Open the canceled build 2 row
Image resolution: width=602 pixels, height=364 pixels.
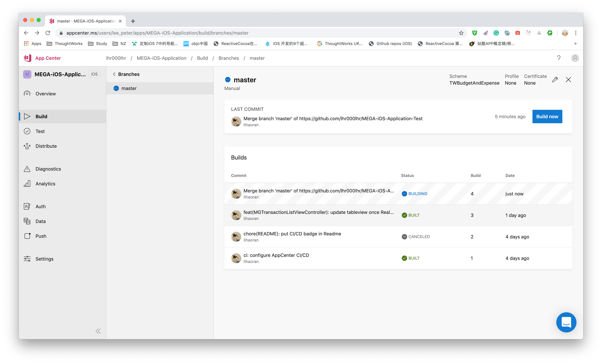pyautogui.click(x=398, y=237)
